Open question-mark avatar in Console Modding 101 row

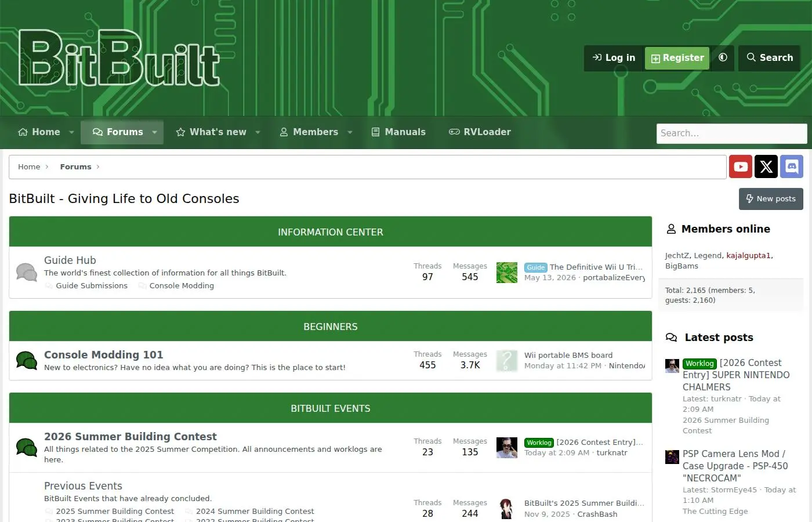point(507,361)
